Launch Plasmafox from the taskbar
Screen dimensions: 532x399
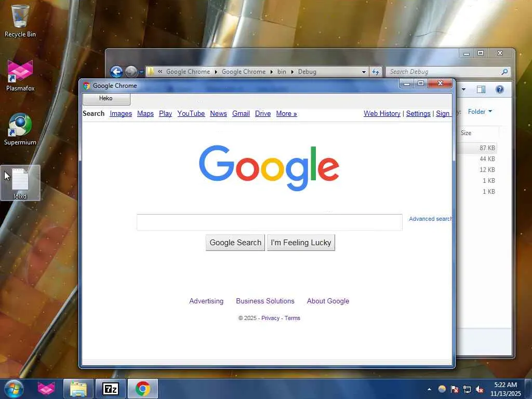46,389
